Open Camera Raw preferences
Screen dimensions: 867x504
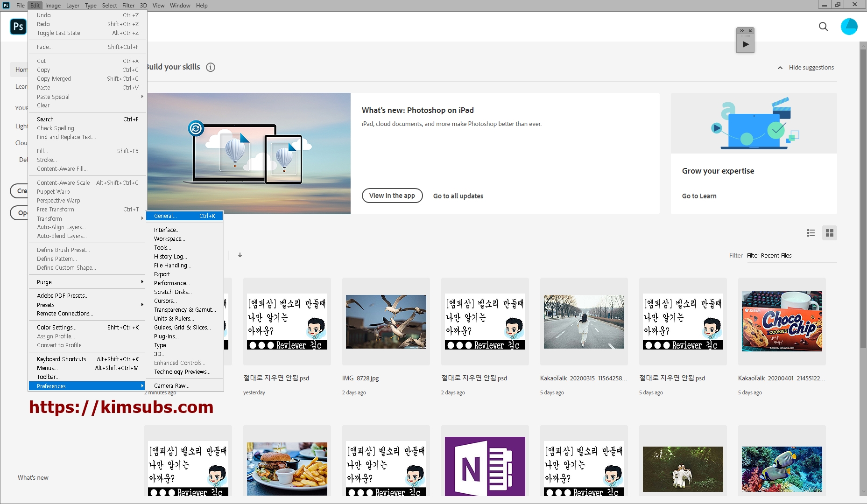point(184,386)
